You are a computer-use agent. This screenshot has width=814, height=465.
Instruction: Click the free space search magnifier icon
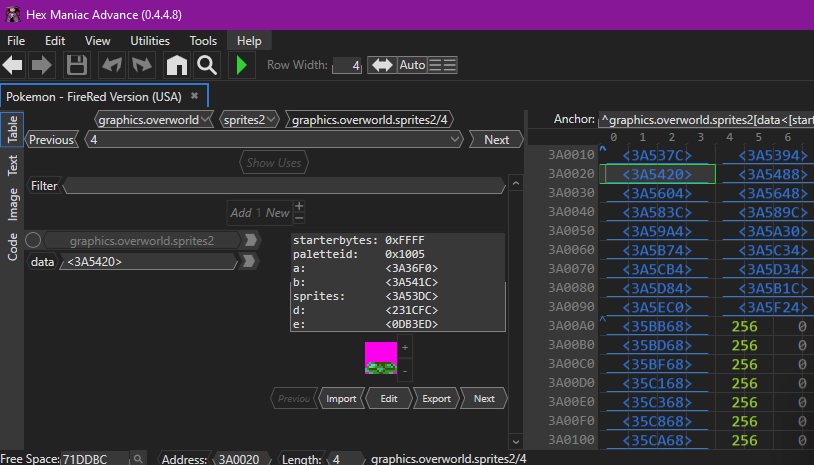click(139, 458)
